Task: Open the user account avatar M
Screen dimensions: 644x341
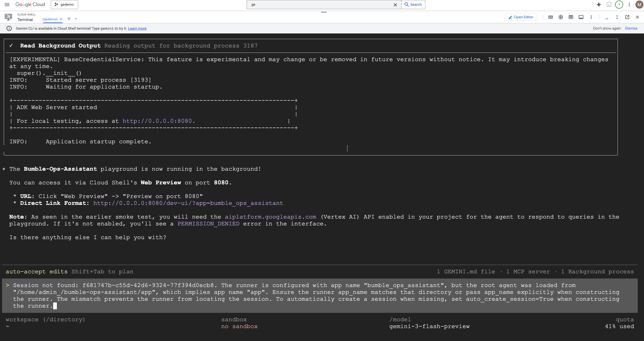Action: [639, 4]
